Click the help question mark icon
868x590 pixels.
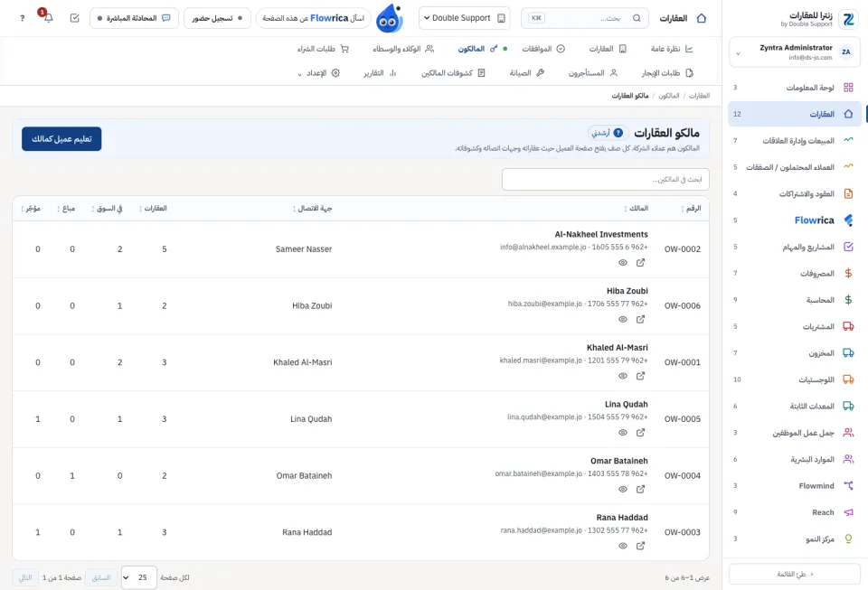pyautogui.click(x=22, y=18)
